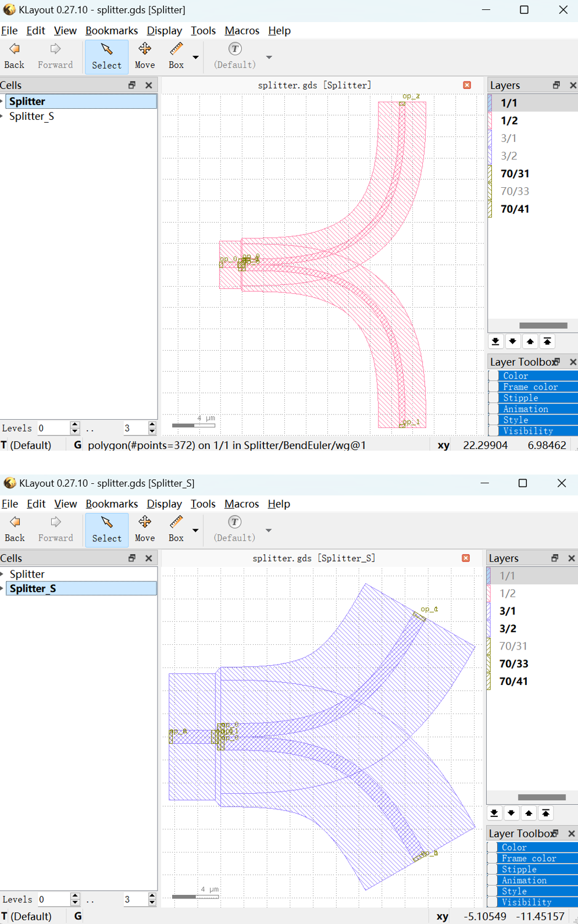Activate Select tool in Splitter window

point(106,56)
